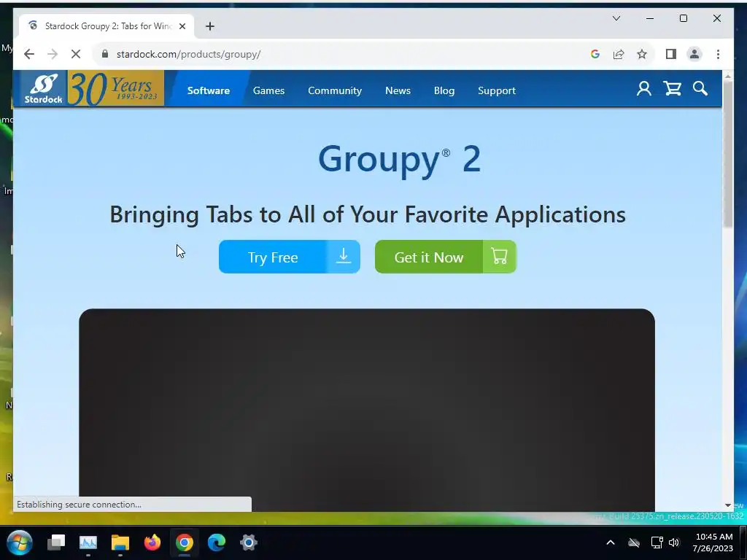This screenshot has height=560, width=747.
Task: Click the Try Free button
Action: 289,257
